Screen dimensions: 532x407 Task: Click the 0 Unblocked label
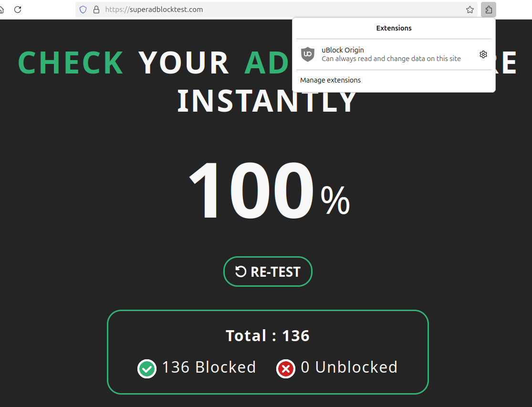[349, 367]
